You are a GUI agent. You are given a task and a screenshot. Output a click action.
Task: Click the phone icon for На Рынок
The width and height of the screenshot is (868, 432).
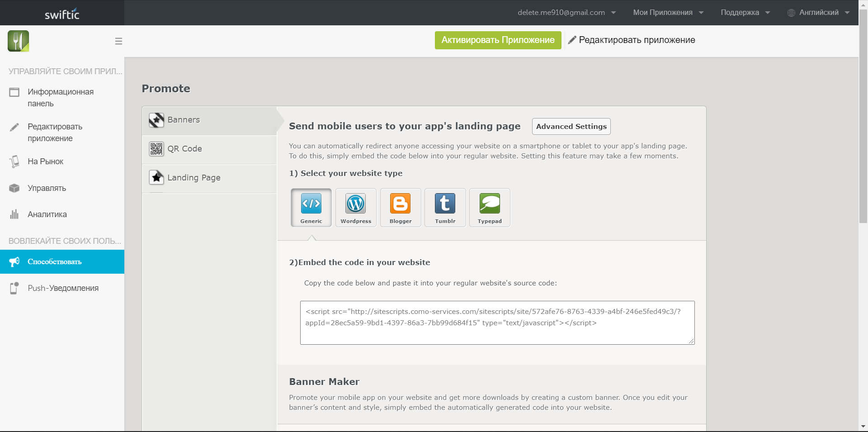pyautogui.click(x=14, y=161)
